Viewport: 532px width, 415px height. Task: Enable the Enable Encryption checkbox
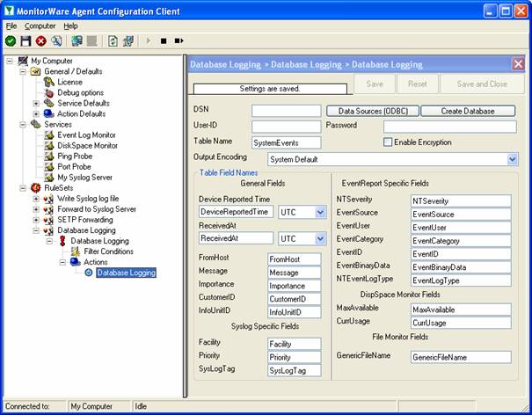click(388, 142)
